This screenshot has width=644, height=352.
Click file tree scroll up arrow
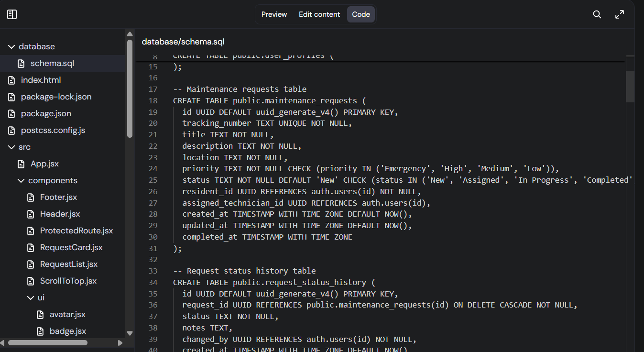(x=130, y=33)
